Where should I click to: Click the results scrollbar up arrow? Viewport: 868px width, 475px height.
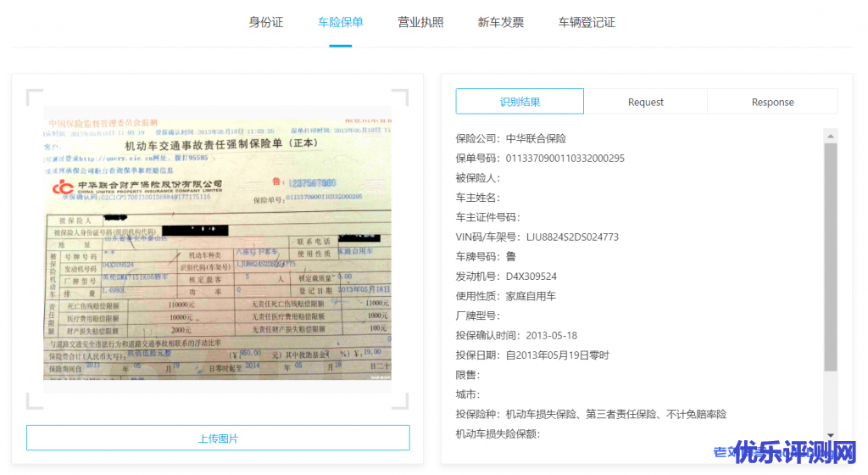click(831, 137)
